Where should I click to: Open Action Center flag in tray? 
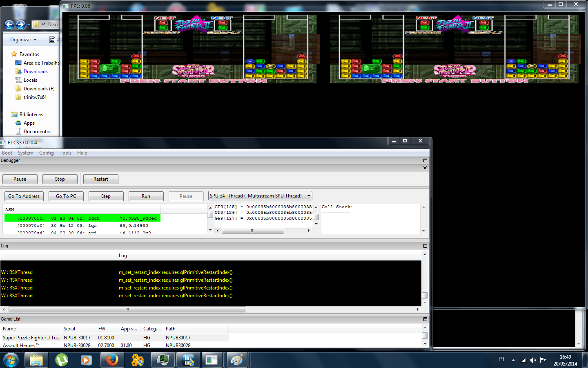pyautogui.click(x=543, y=360)
